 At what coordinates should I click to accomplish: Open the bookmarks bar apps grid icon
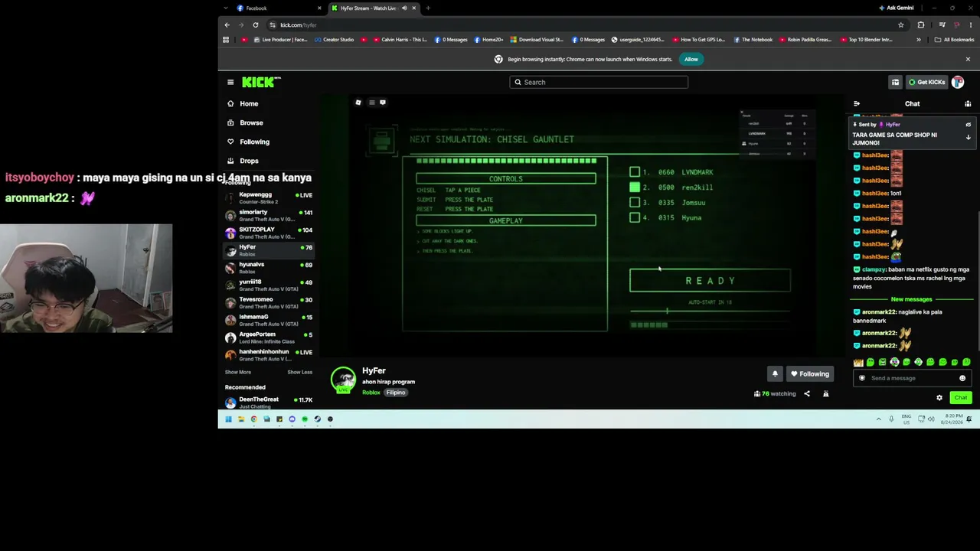[x=226, y=40]
